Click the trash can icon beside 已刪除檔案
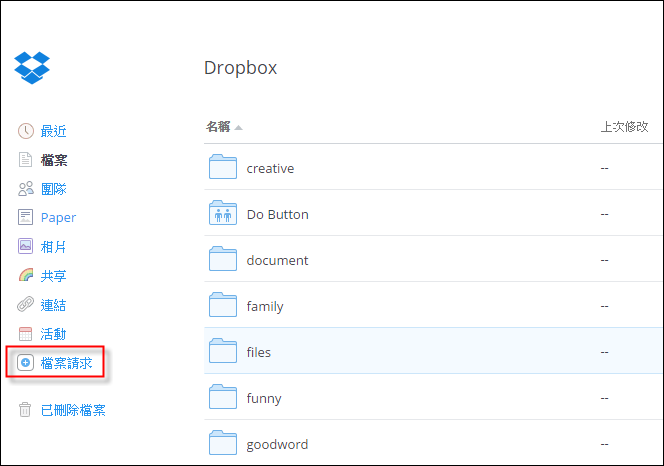 [x=25, y=410]
